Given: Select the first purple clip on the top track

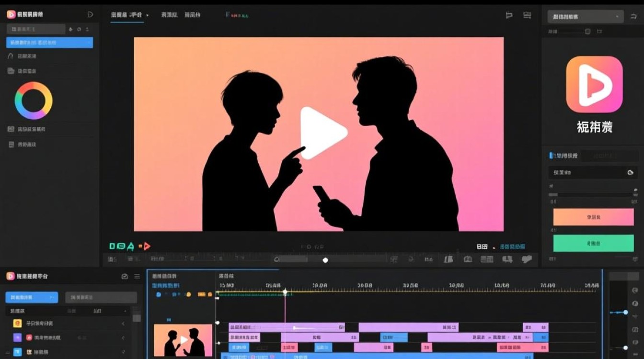Looking at the screenshot, I should [287, 327].
